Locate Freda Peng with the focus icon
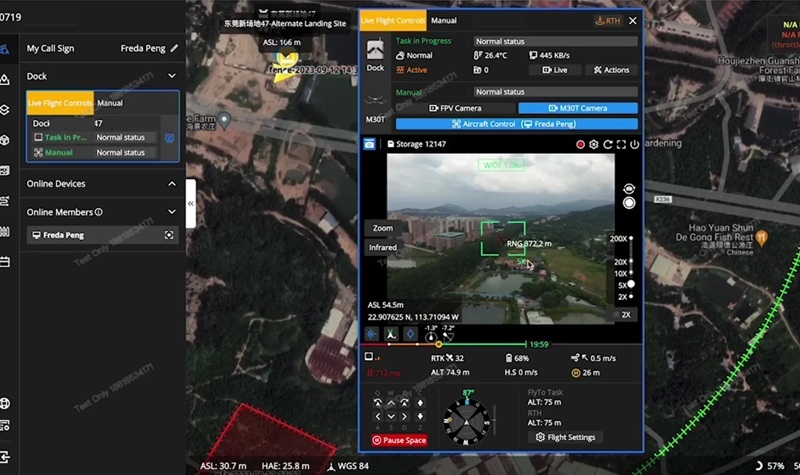800x475 pixels. coord(169,235)
